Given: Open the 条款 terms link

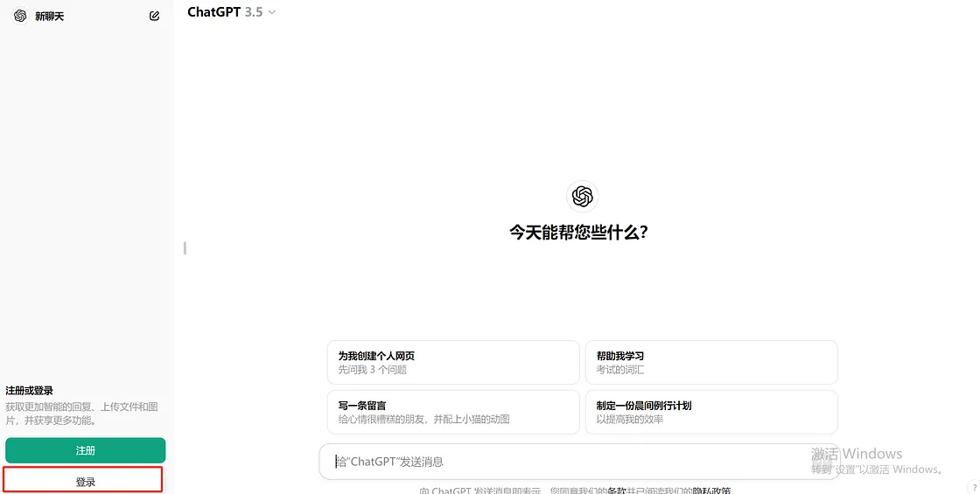Looking at the screenshot, I should click(x=616, y=491).
